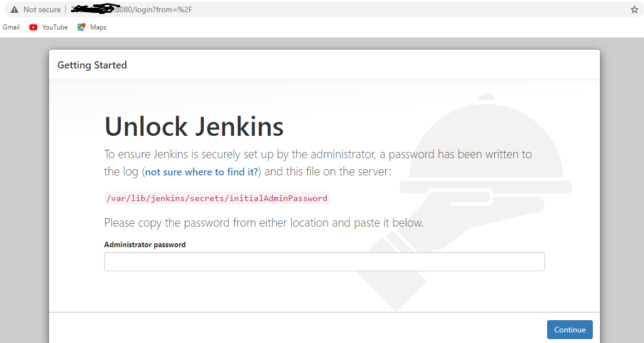Click the Unlock Jenkins heading
Image resolution: width=644 pixels, height=343 pixels.
coord(194,126)
